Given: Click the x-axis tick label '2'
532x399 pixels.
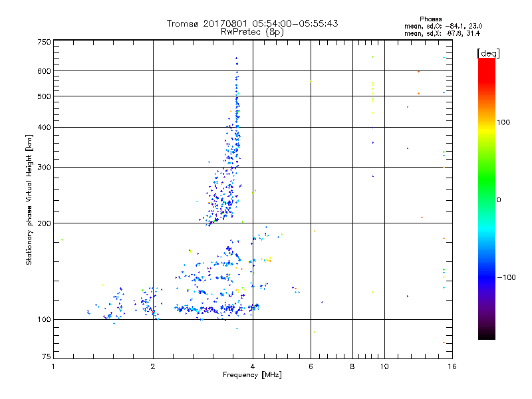Looking at the screenshot, I should pyautogui.click(x=153, y=366).
